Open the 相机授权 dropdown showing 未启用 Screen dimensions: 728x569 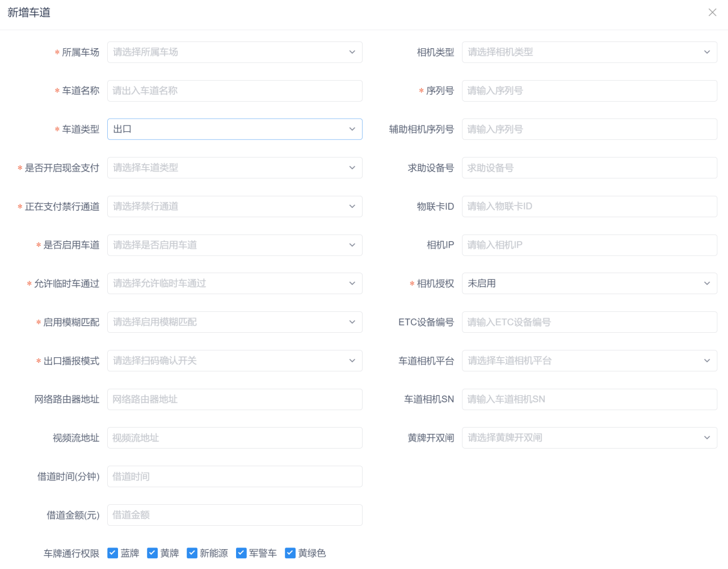(x=590, y=283)
